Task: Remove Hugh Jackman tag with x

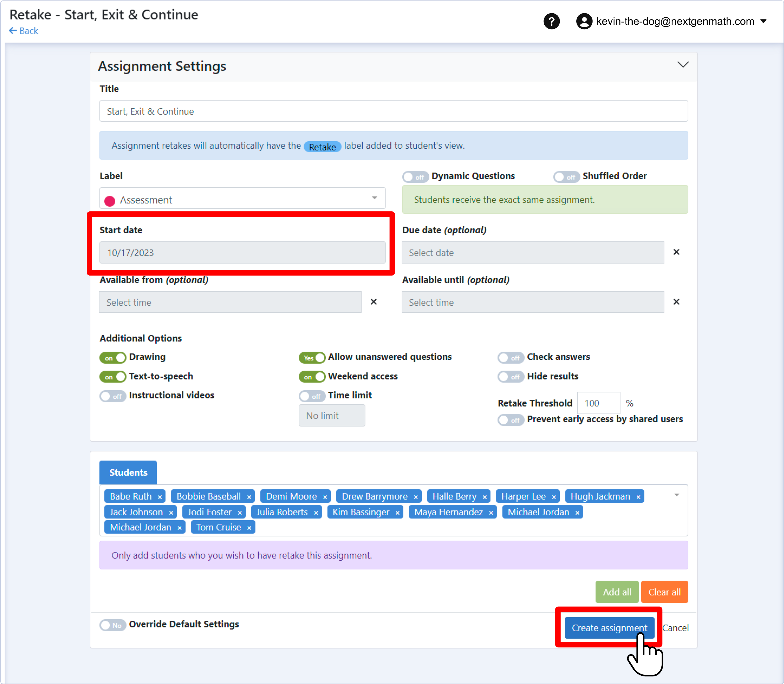Action: click(638, 497)
